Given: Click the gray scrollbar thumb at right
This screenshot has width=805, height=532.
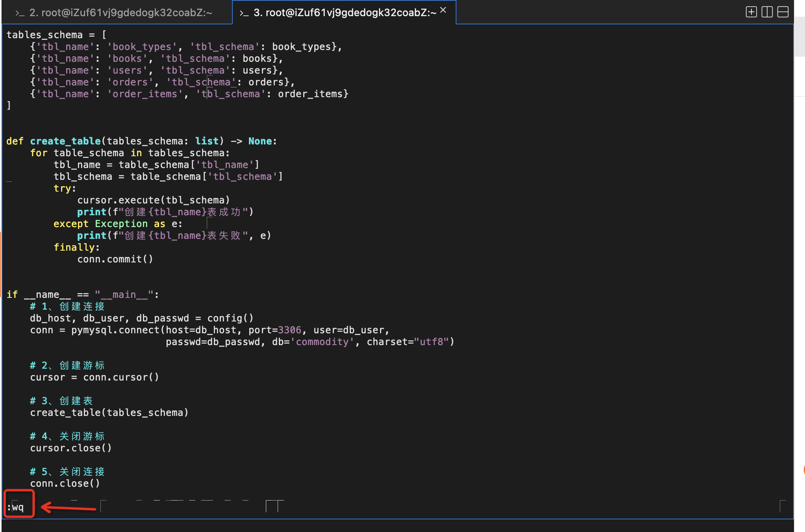Looking at the screenshot, I should [x=799, y=37].
